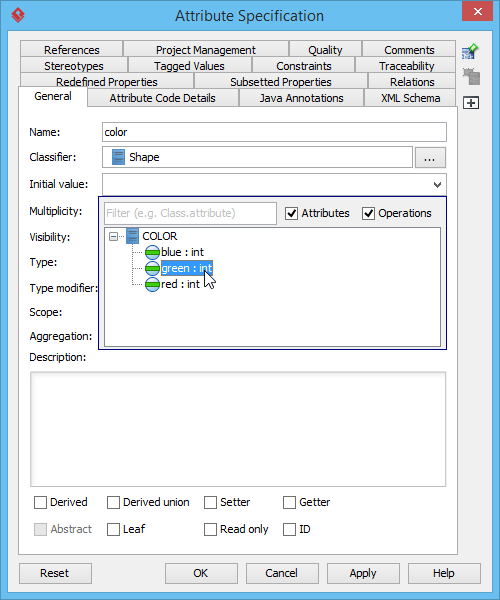Uncheck the Operations filter checkbox
This screenshot has height=600, width=500.
(368, 213)
